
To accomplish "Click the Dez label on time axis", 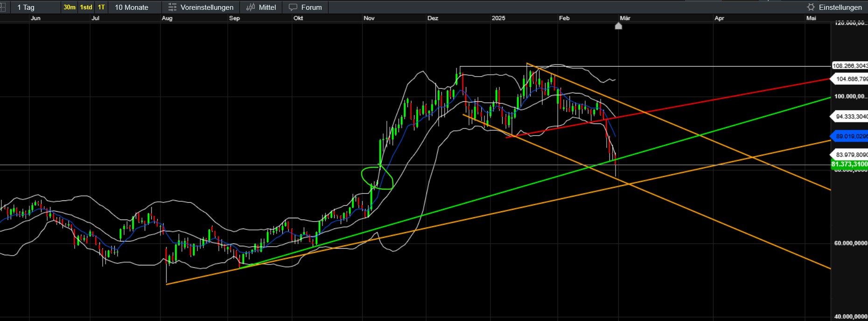I will [433, 18].
